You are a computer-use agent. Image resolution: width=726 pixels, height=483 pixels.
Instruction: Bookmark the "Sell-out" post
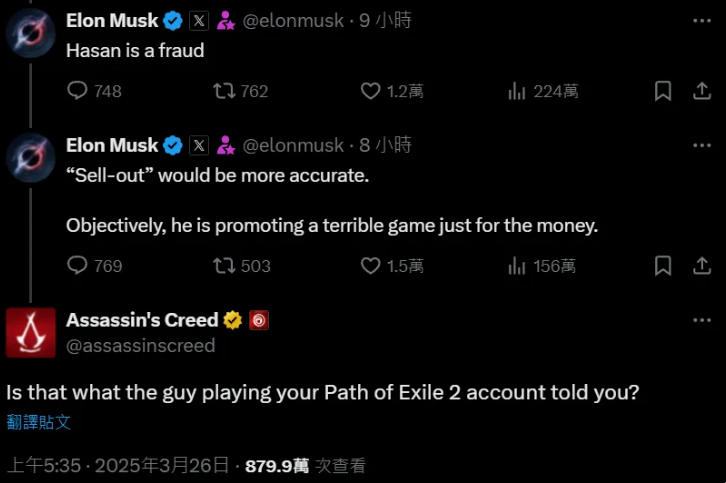pos(662,265)
